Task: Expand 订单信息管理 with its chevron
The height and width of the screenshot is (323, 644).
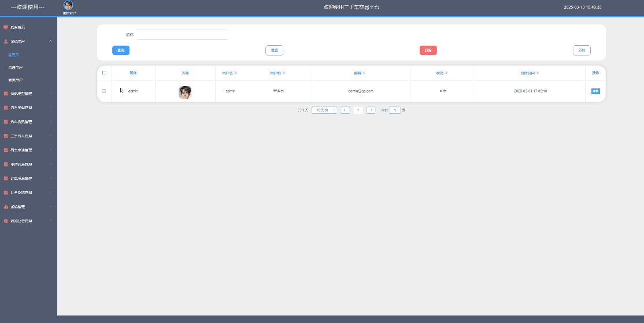Action: click(50, 179)
